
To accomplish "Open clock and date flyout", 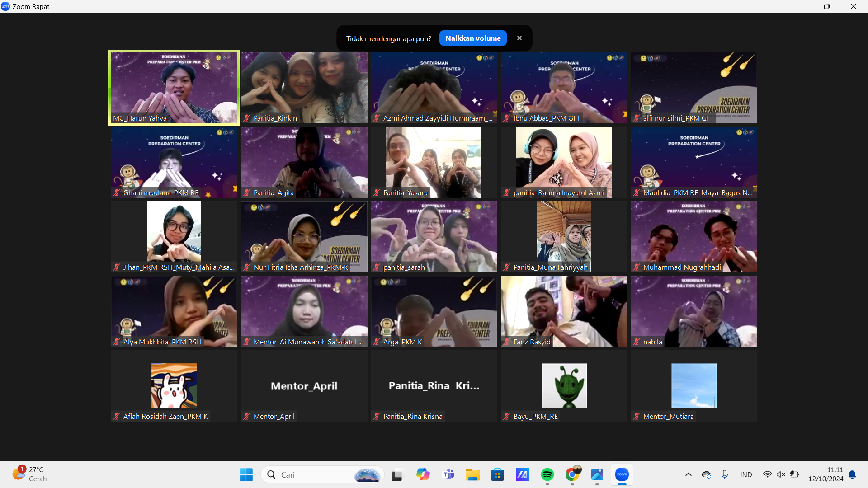I will pyautogui.click(x=826, y=474).
